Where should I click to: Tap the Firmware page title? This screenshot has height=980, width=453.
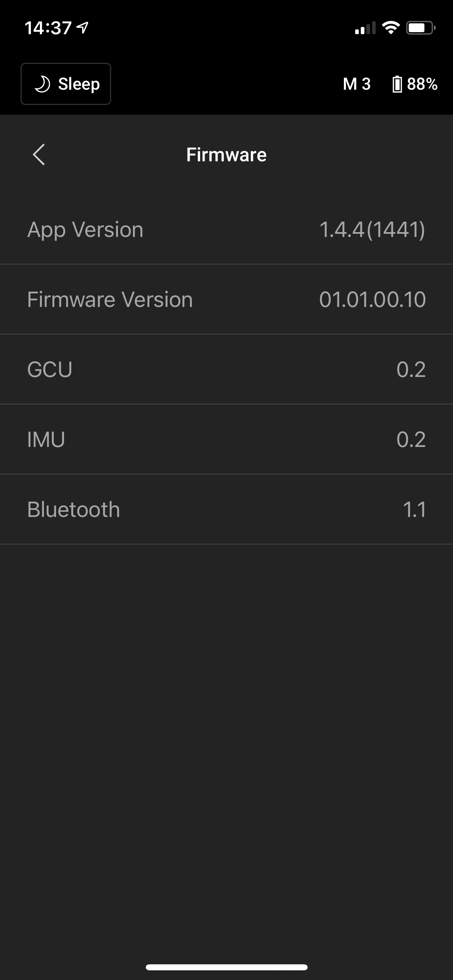(x=226, y=155)
